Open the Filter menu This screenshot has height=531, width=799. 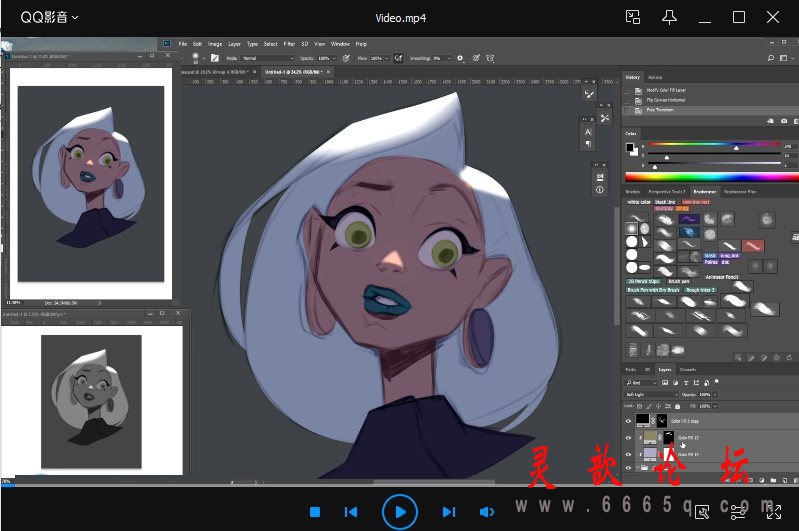point(289,44)
